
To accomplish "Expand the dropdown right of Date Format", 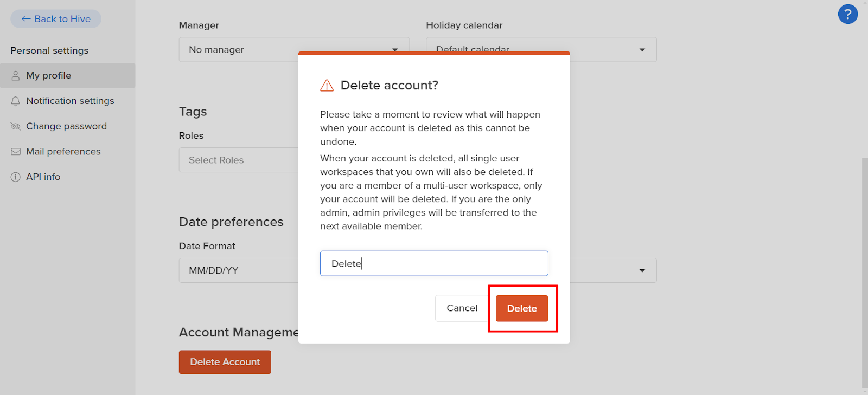I will click(x=642, y=270).
